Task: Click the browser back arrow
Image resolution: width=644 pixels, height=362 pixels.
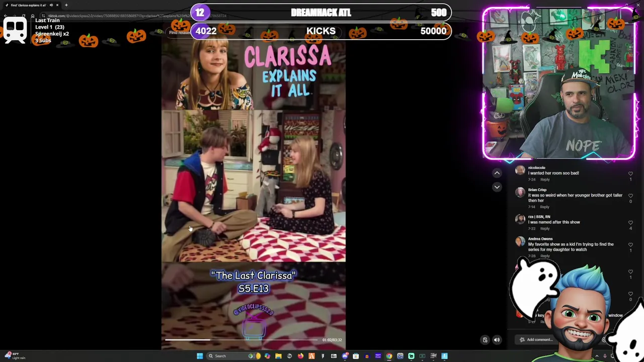Action: click(x=5, y=16)
